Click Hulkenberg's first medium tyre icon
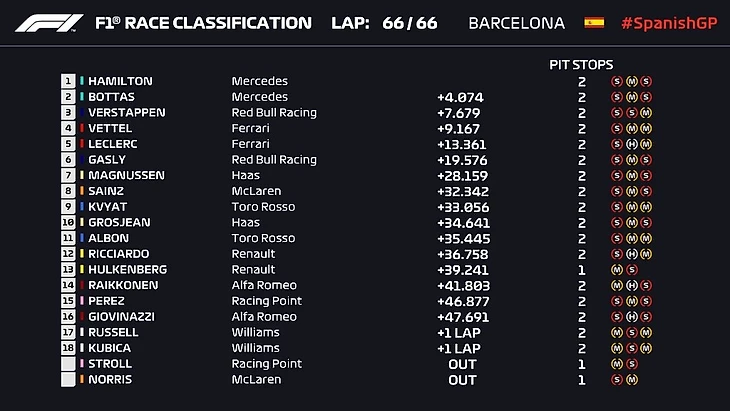730x411 pixels. point(618,270)
